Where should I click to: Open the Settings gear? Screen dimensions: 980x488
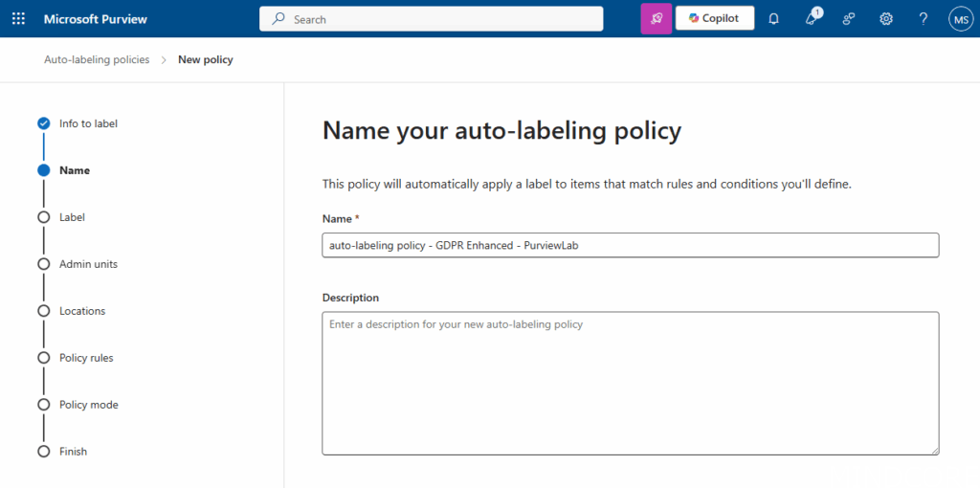point(886,19)
